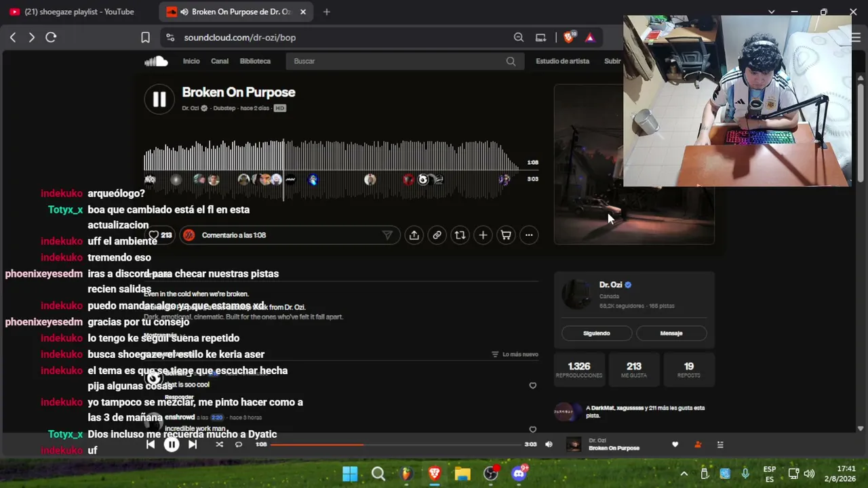Image resolution: width=868 pixels, height=488 pixels.
Task: Like the 'that is soo cool' comment
Action: [532, 386]
